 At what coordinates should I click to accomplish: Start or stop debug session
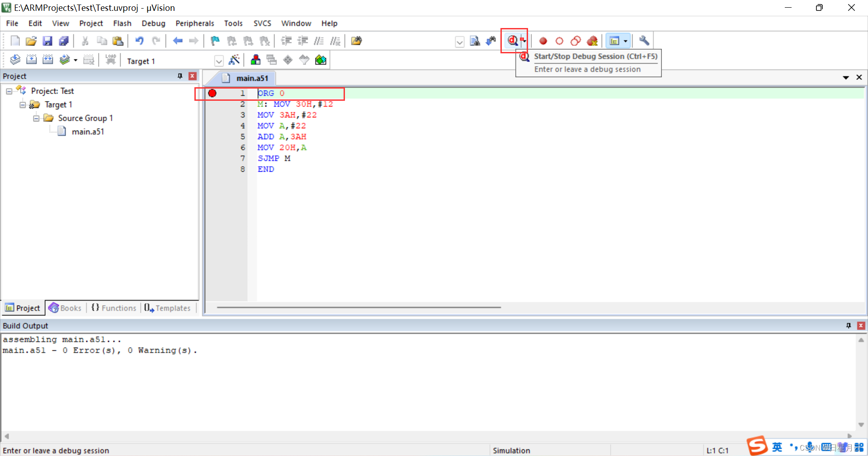[512, 41]
